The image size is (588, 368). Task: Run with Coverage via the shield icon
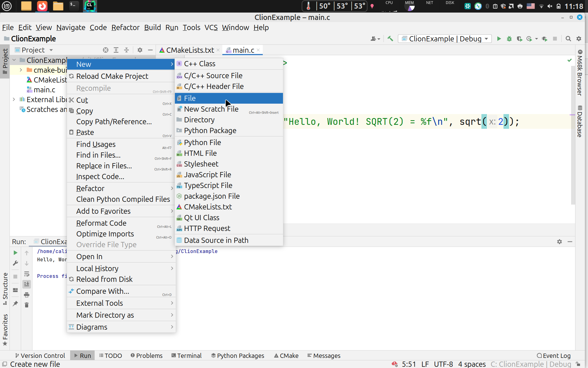click(x=519, y=39)
